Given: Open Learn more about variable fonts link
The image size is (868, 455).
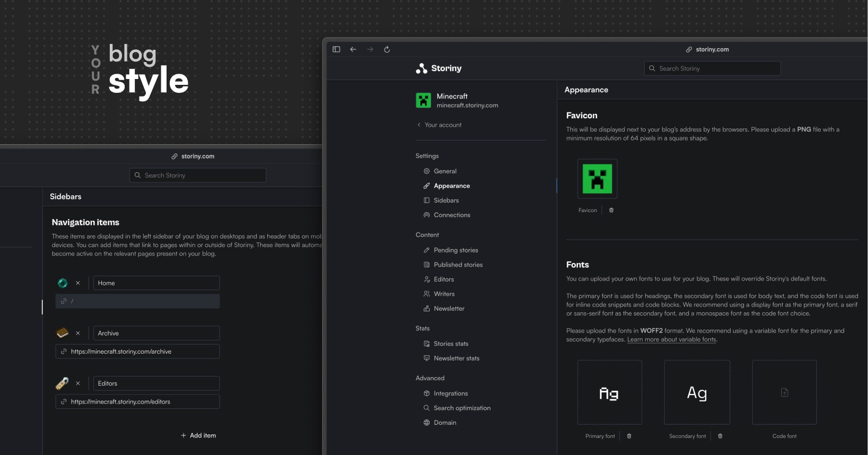Looking at the screenshot, I should (x=672, y=339).
